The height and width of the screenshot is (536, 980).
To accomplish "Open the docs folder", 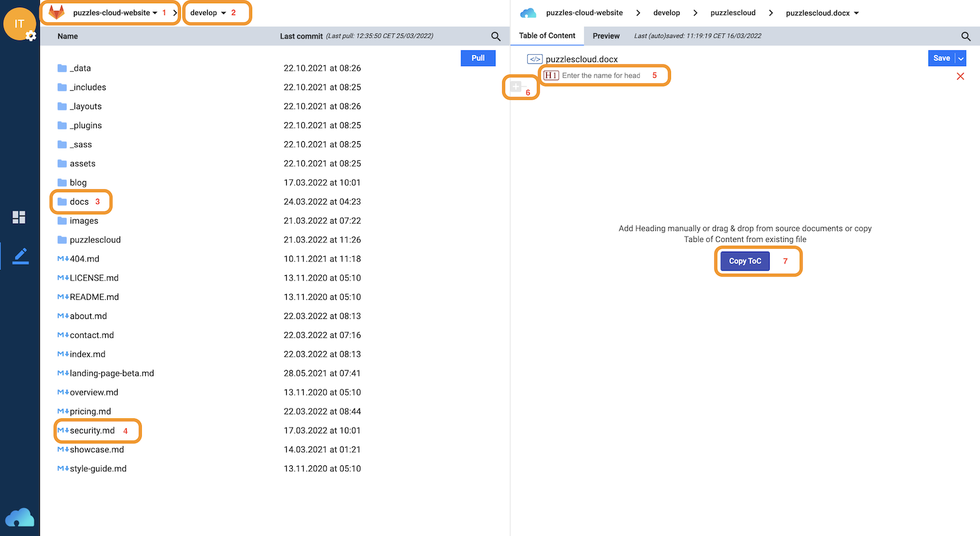I will 73,201.
